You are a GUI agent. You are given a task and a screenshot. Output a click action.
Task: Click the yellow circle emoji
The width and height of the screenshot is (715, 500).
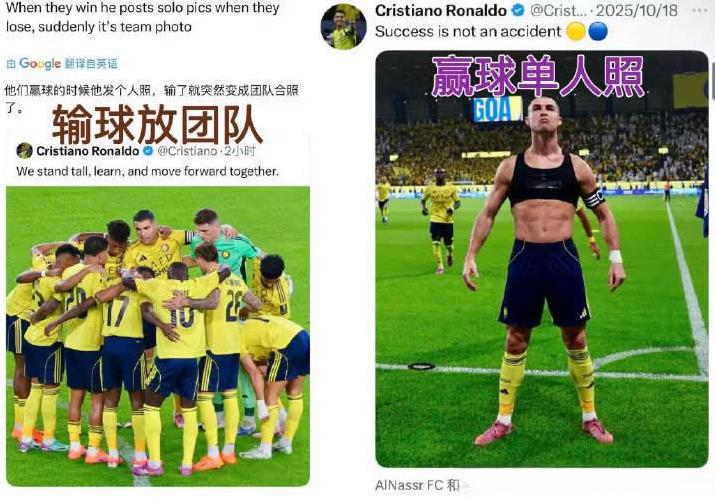point(576,31)
